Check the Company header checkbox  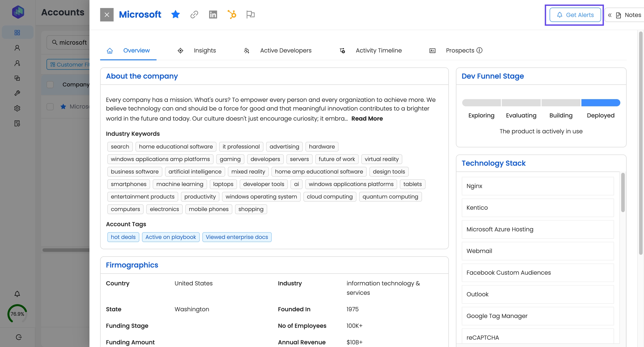point(50,85)
